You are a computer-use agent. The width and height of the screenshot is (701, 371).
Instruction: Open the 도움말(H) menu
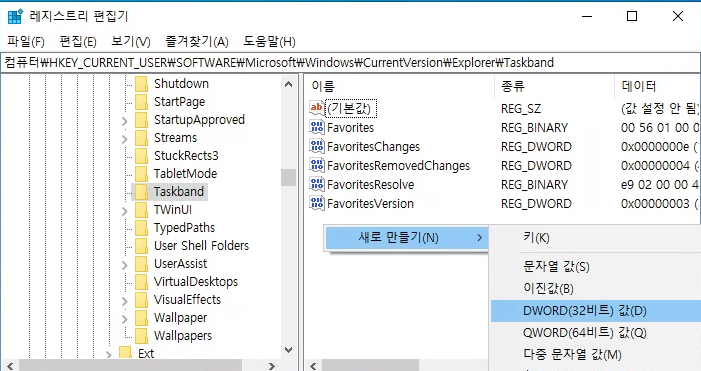(x=269, y=42)
